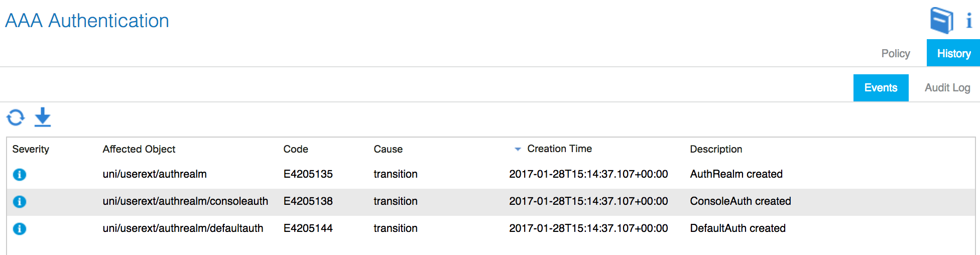The height and width of the screenshot is (255, 980).
Task: Click info severity icon for AuthRealm row
Action: coord(20,175)
